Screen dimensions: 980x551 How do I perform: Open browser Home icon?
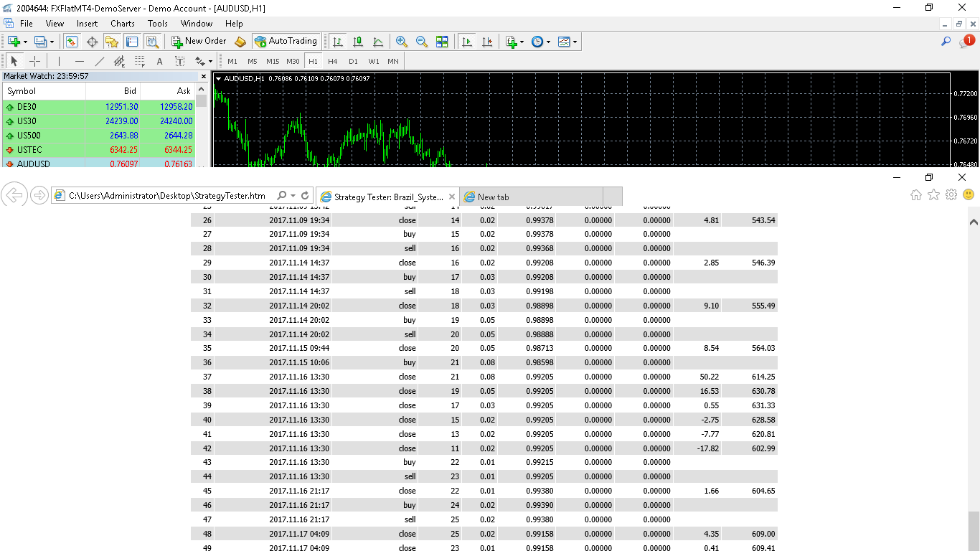point(916,194)
